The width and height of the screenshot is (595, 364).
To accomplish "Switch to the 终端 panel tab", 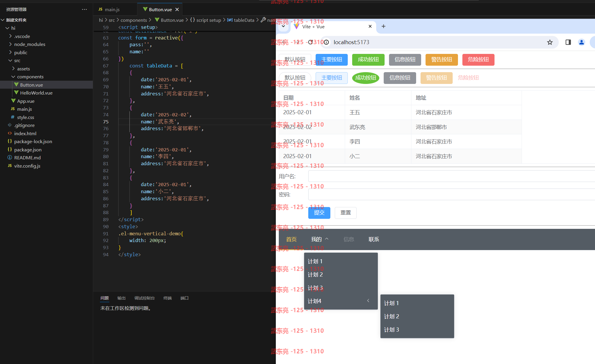I will 167,298.
